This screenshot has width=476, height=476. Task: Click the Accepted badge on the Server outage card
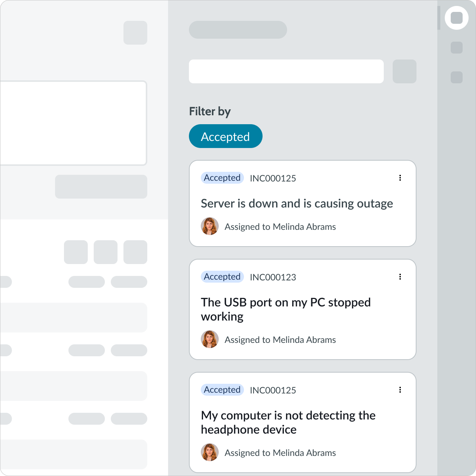(222, 178)
